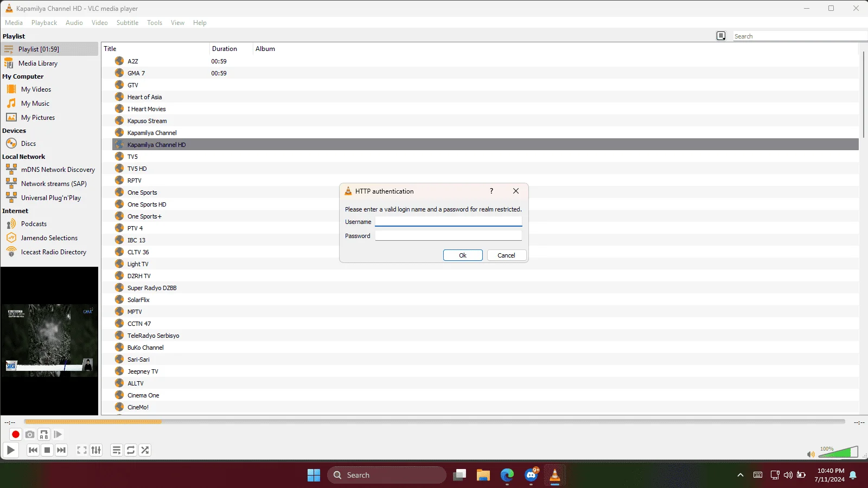Stop playback with the Stop button
The height and width of the screenshot is (488, 868).
(47, 450)
